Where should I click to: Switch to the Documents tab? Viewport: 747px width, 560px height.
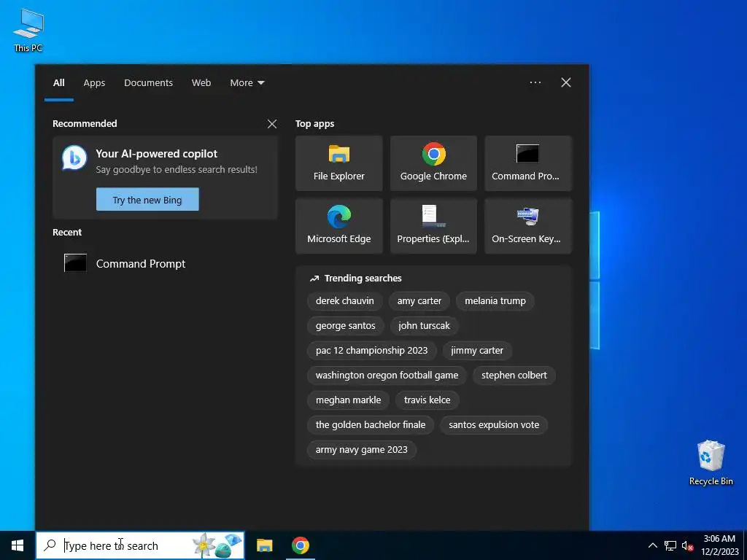point(148,83)
